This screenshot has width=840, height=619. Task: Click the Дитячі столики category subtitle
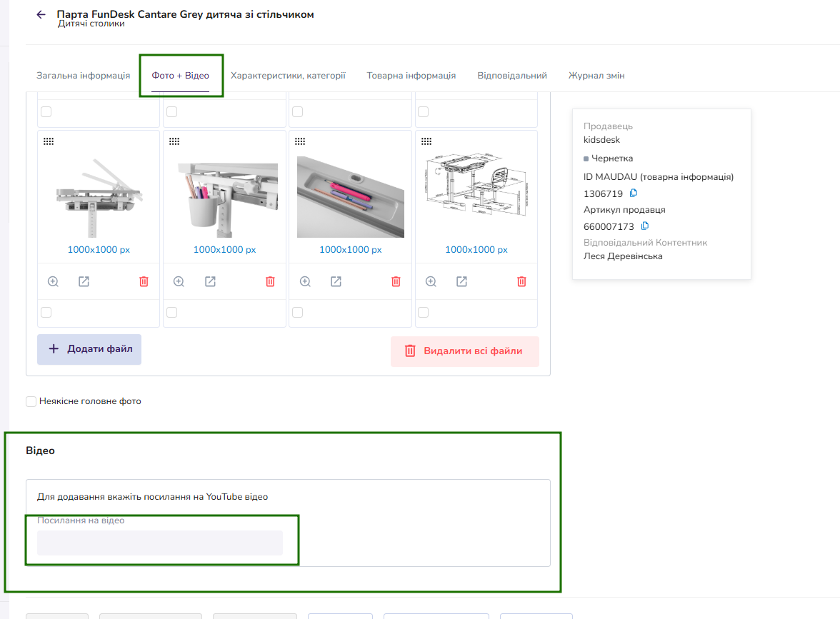pos(91,24)
